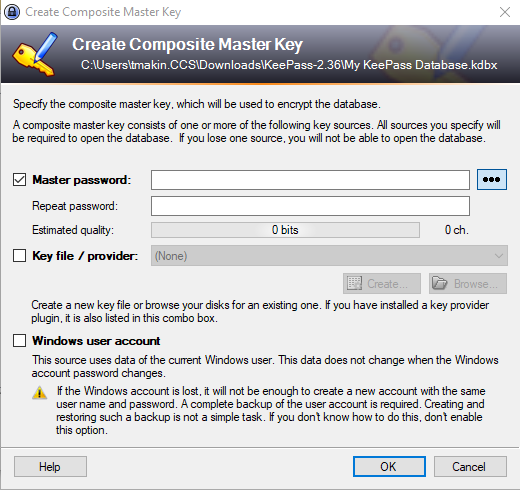The image size is (520, 490).
Task: Click the Help button
Action: (50, 467)
